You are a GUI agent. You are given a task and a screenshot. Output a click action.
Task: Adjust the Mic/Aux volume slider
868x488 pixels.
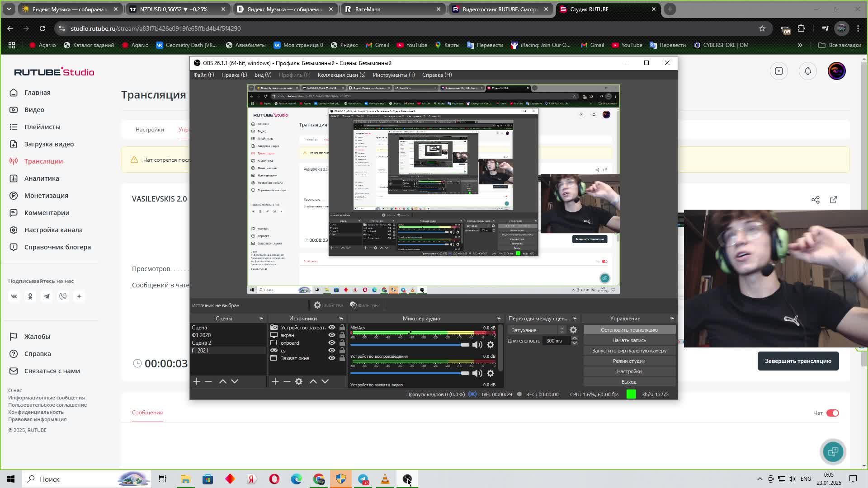[465, 345]
